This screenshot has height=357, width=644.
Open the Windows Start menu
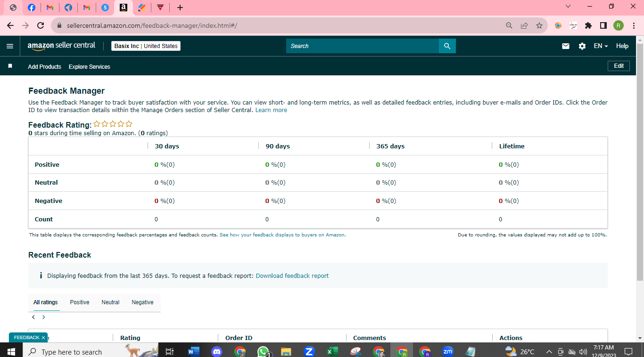coord(11,351)
